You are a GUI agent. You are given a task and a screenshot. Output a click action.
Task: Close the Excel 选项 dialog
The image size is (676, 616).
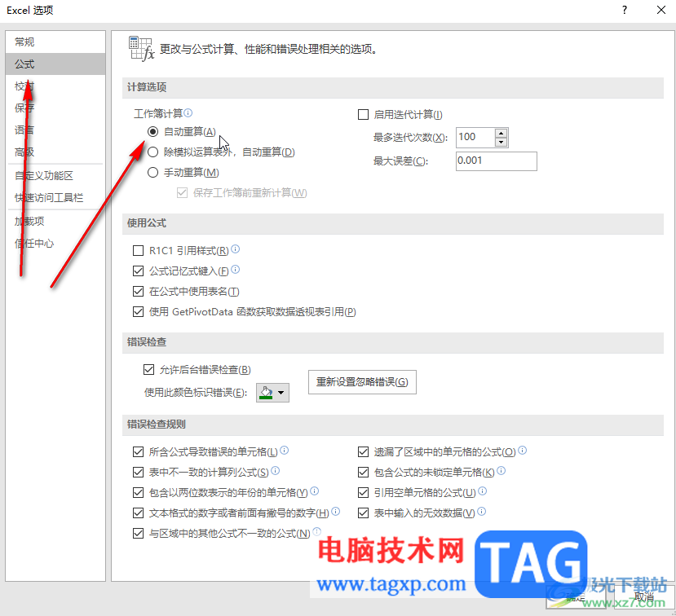(x=661, y=10)
